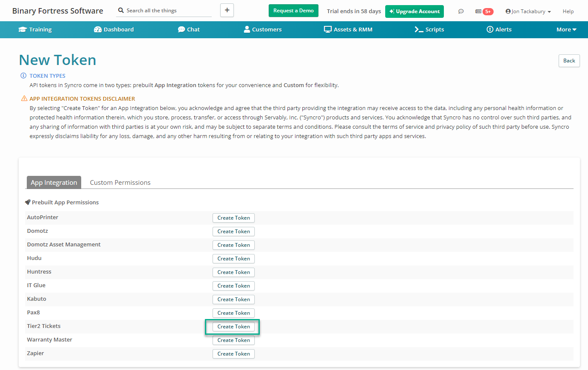588x370 pixels.
Task: Open the Dashboard navigation item
Action: 114,29
